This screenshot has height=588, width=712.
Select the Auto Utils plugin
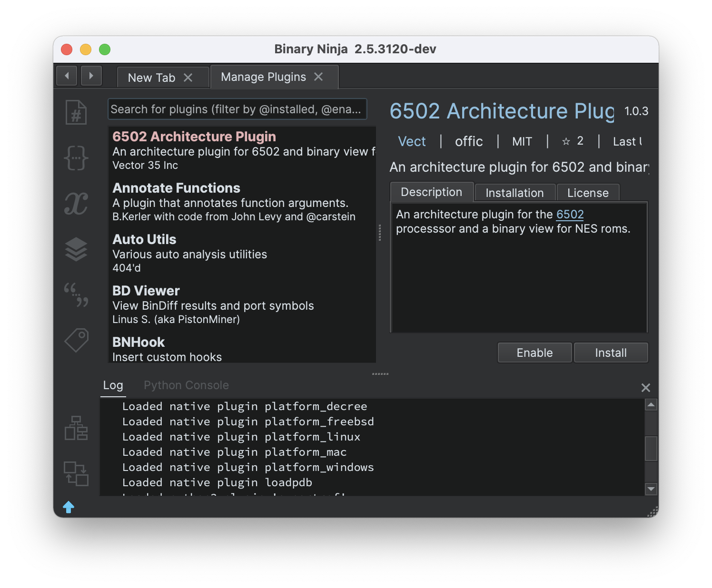click(242, 253)
